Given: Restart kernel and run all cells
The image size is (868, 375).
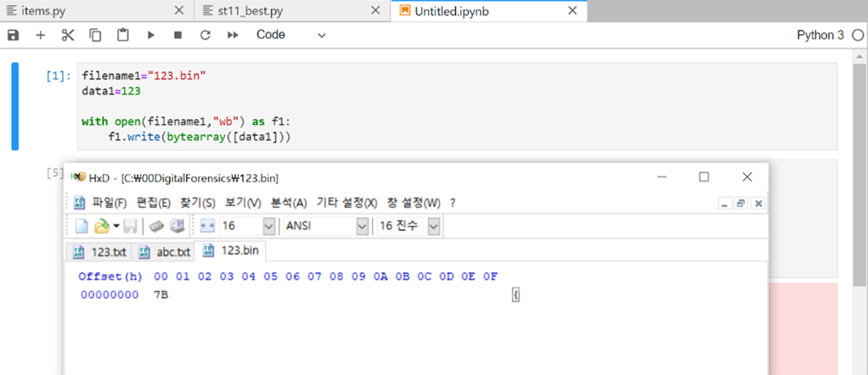Looking at the screenshot, I should tap(233, 36).
